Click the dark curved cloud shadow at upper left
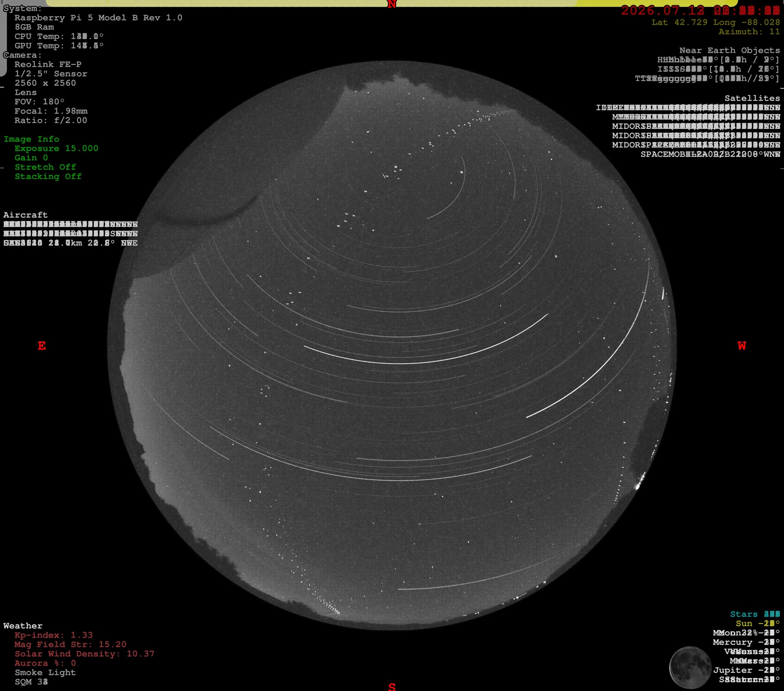This screenshot has width=784, height=691. (x=204, y=212)
